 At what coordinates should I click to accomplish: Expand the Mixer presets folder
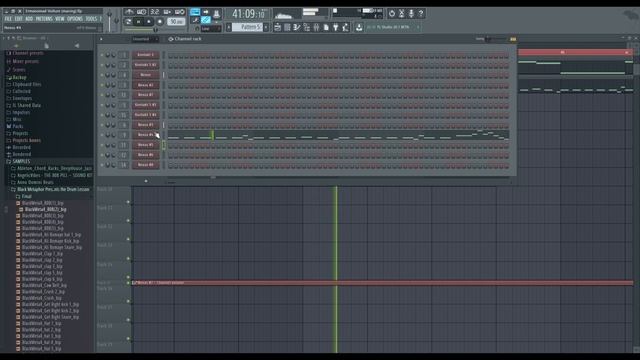tap(23, 61)
